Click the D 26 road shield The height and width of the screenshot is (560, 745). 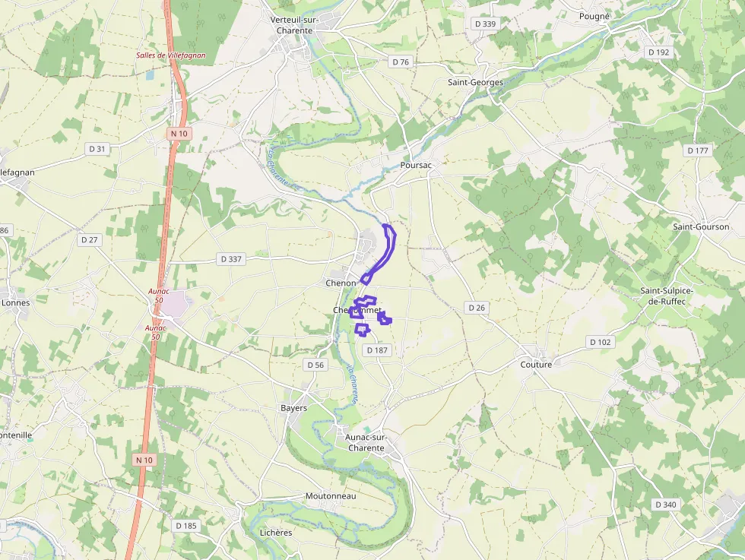tap(477, 308)
